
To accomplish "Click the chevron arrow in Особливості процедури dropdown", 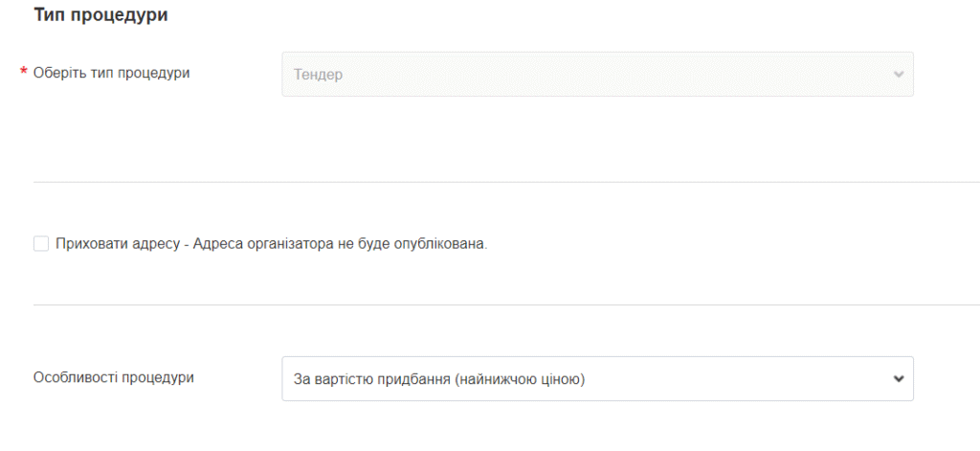I will [x=898, y=379].
